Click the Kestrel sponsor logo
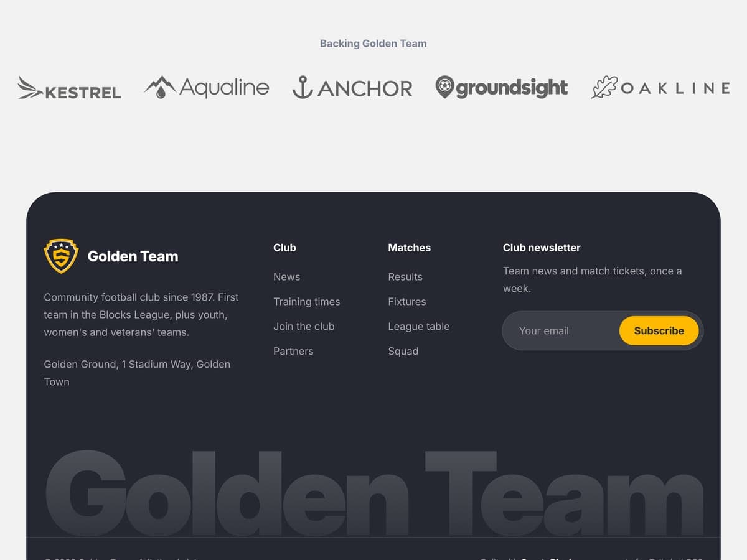747x560 pixels. tap(70, 88)
